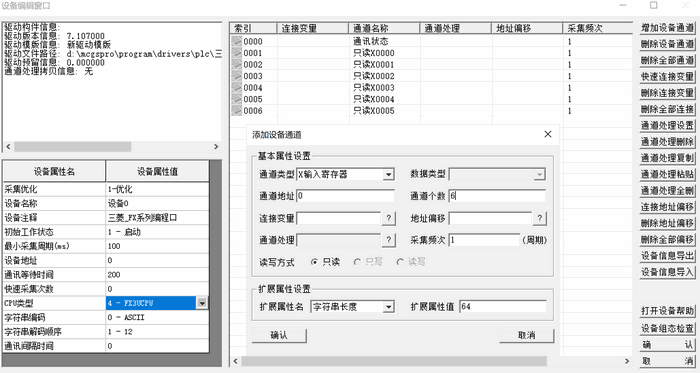Close the 添加设备通道 dialog

[548, 134]
